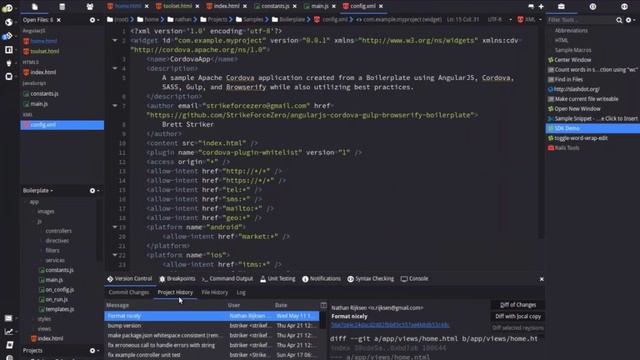Open the Command Output bottom tab
The width and height of the screenshot is (640, 360).
pyautogui.click(x=227, y=279)
